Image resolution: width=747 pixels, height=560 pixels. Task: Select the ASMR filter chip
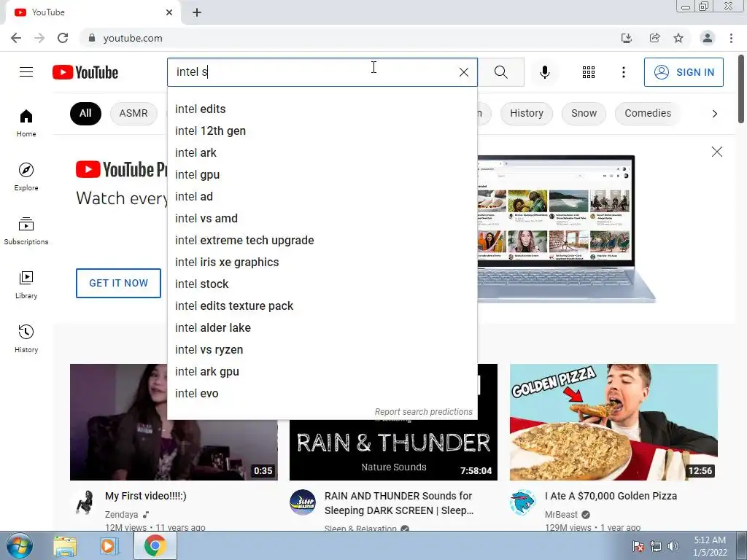[133, 113]
